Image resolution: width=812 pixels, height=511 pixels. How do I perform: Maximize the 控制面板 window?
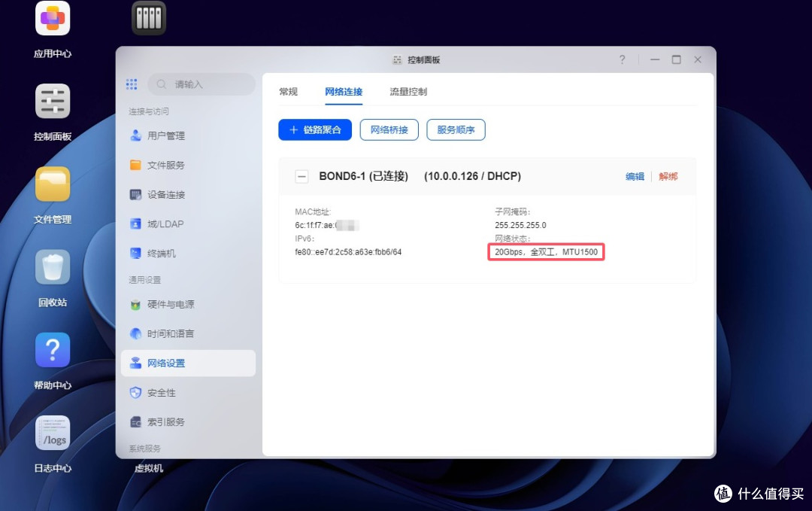click(677, 59)
